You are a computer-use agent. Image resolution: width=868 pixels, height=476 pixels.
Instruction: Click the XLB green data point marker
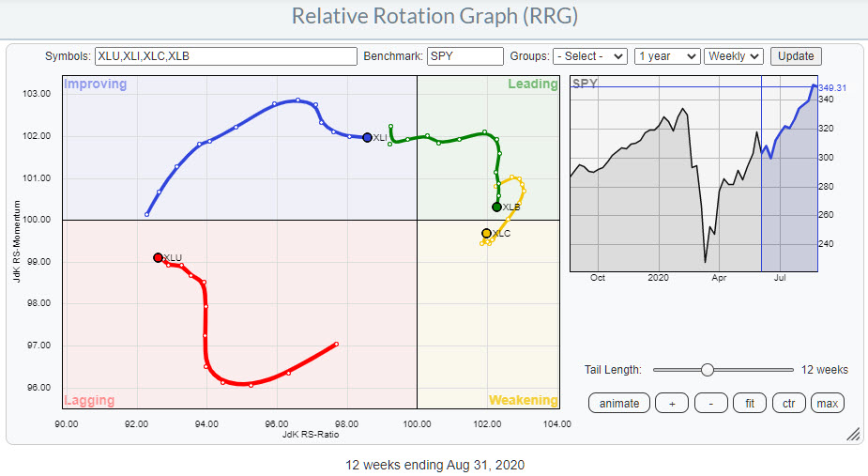coord(496,207)
